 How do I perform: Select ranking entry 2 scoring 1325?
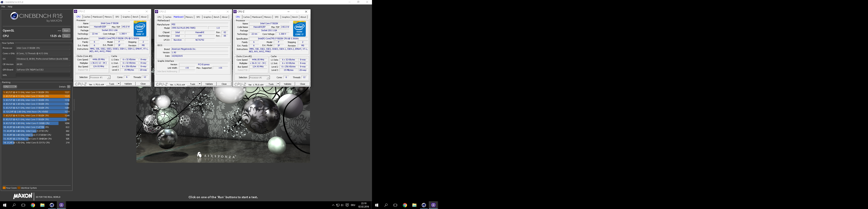pyautogui.click(x=36, y=96)
